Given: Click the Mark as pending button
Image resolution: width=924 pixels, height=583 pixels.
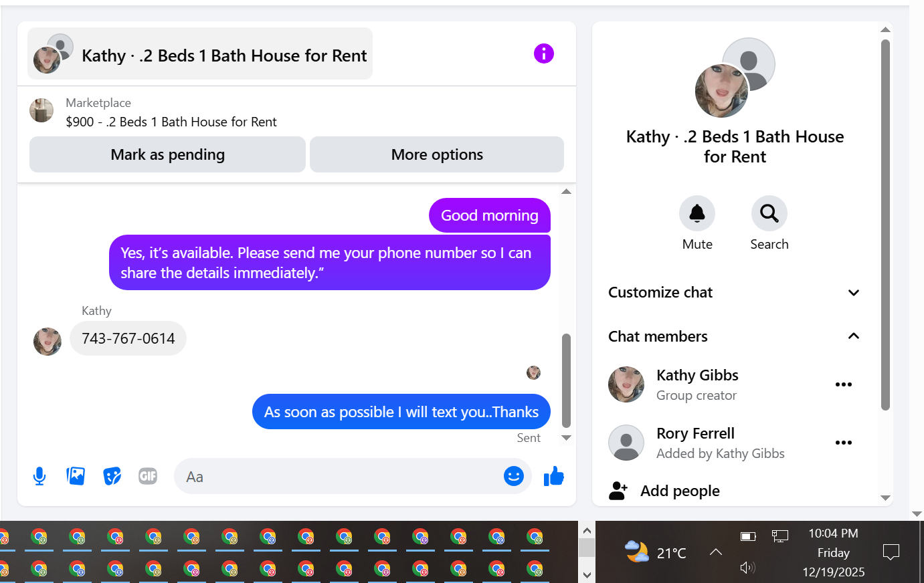Looking at the screenshot, I should tap(167, 154).
